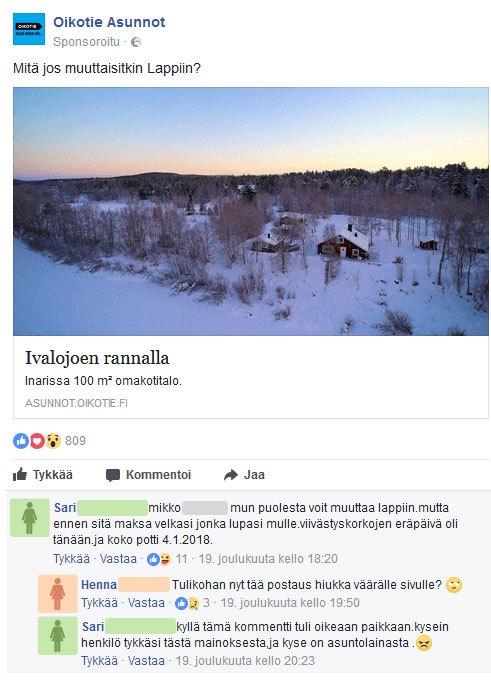Click the Kommentoi speech bubble button
The height and width of the screenshot is (686, 491).
click(x=148, y=475)
